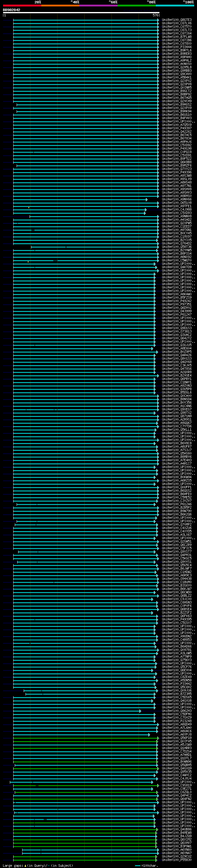Click hit label UniRef100_Q42262
197x868 pixels.
176,132
